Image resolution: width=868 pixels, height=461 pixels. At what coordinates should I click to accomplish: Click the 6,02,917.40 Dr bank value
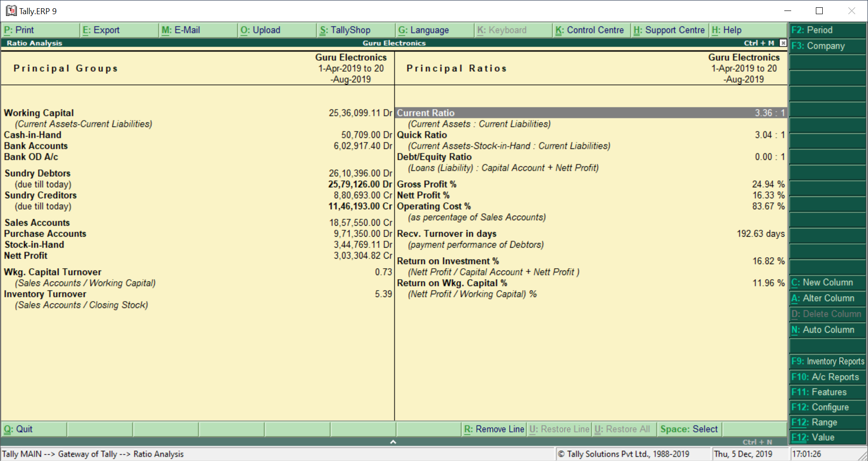point(363,146)
